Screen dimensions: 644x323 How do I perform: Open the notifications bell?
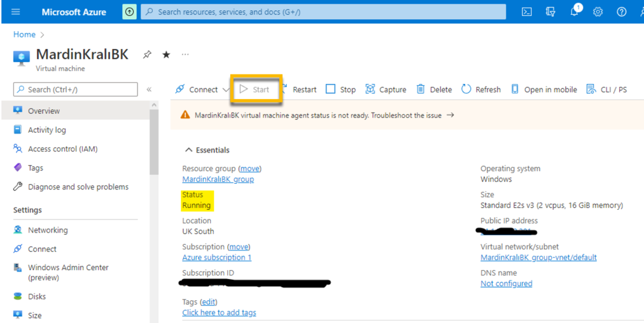tap(575, 11)
